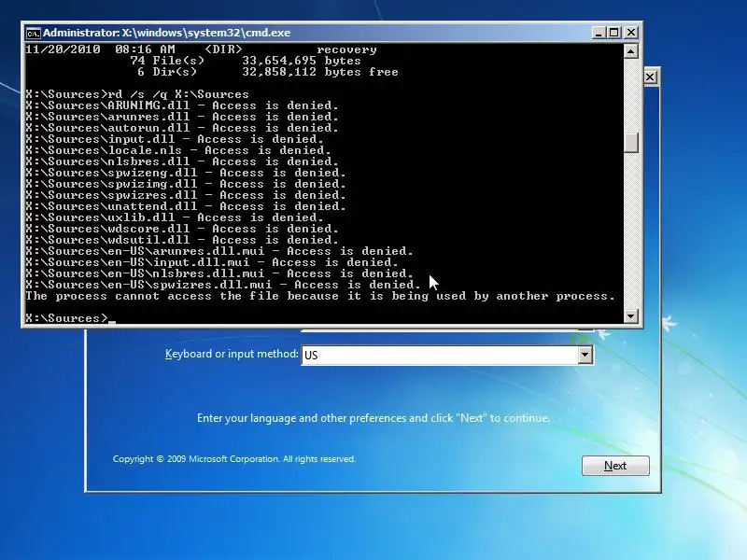
Task: Click the line 'X:\Sources\unattend.dll - Access is denied.'
Action: pyautogui.click(x=186, y=206)
